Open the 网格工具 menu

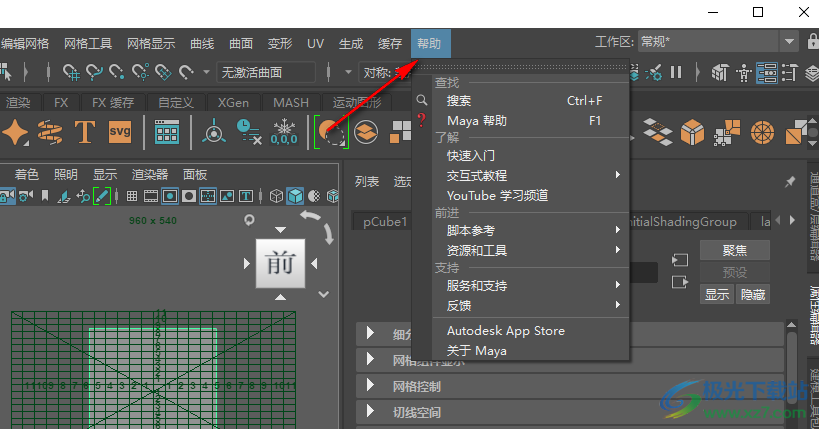[x=88, y=43]
